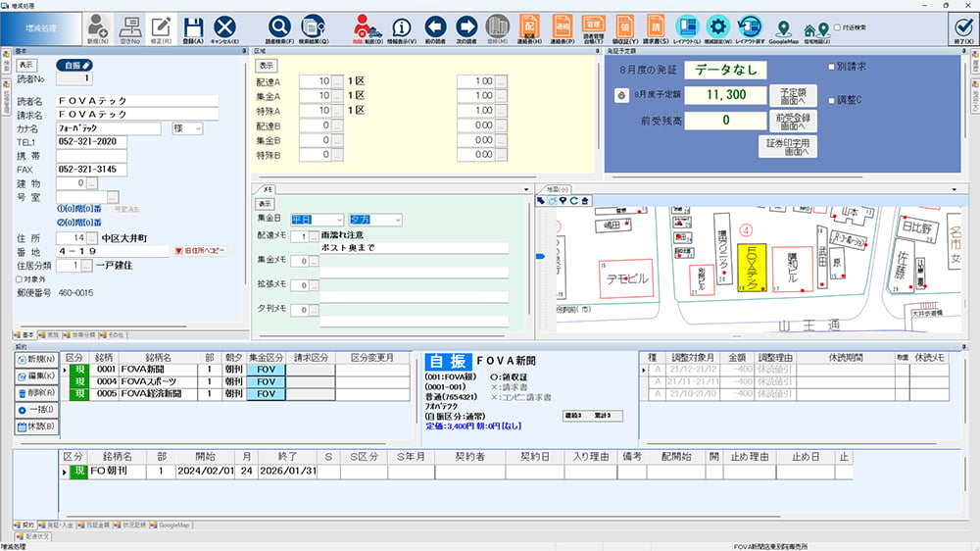980x551 pixels.
Task: Click the 修正(R) edit icon
Action: point(162,28)
